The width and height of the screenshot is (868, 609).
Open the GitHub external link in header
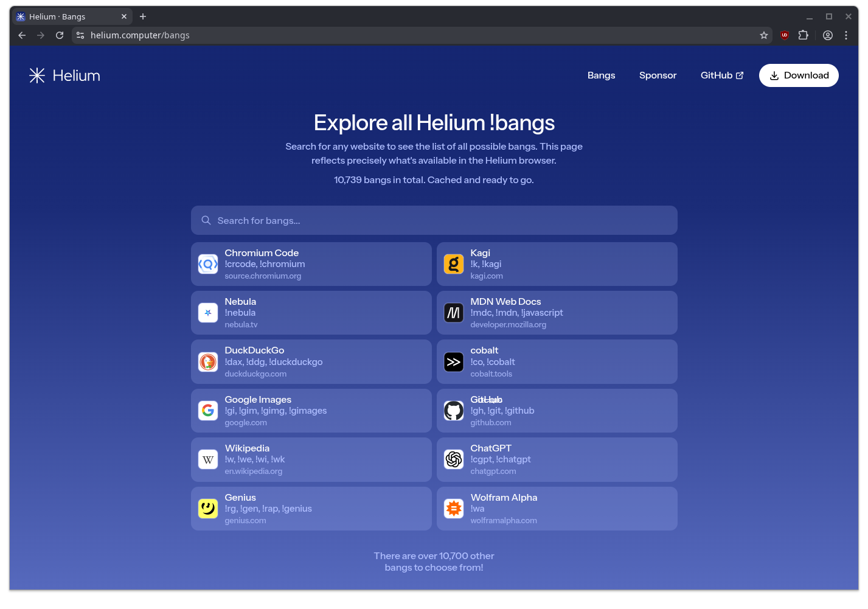click(x=721, y=75)
